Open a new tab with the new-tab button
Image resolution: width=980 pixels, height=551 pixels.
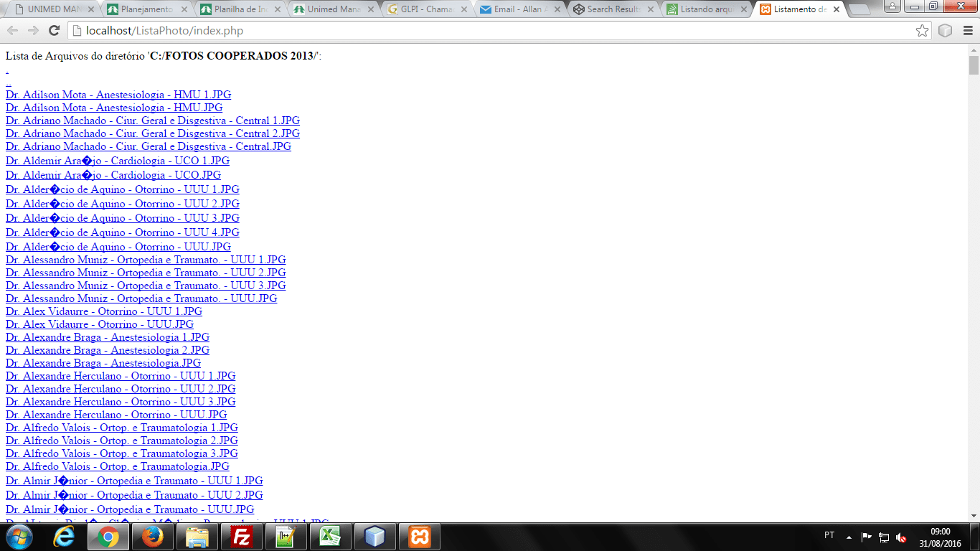click(x=859, y=10)
